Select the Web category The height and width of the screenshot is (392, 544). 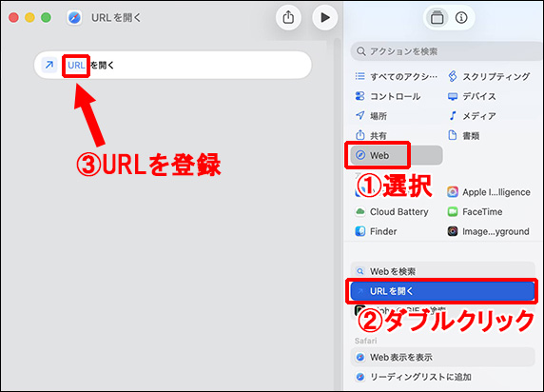397,155
